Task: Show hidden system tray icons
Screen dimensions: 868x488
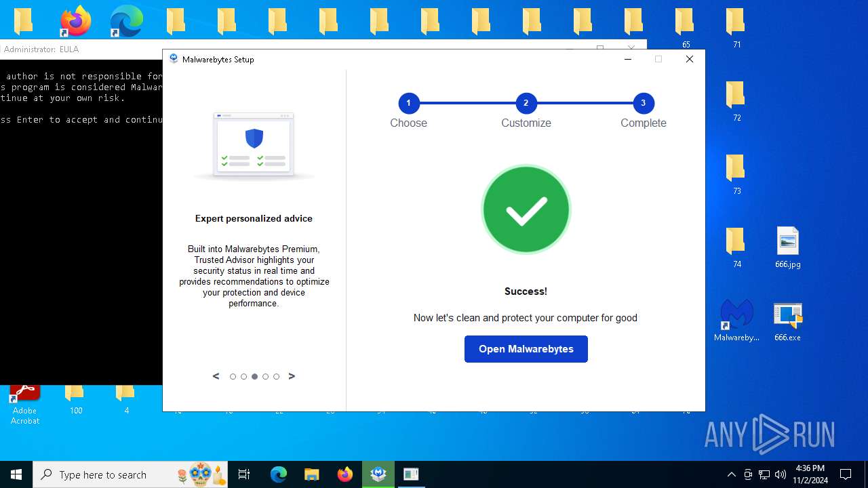Action: 731,474
